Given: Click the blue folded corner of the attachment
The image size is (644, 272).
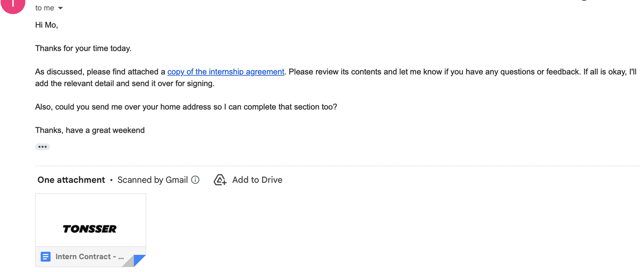Looking at the screenshot, I should click(x=140, y=260).
